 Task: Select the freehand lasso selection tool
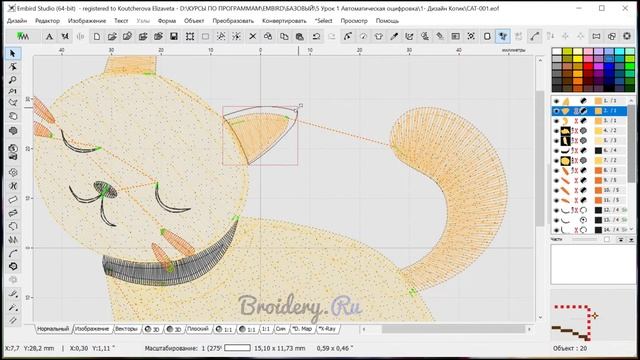[x=13, y=102]
